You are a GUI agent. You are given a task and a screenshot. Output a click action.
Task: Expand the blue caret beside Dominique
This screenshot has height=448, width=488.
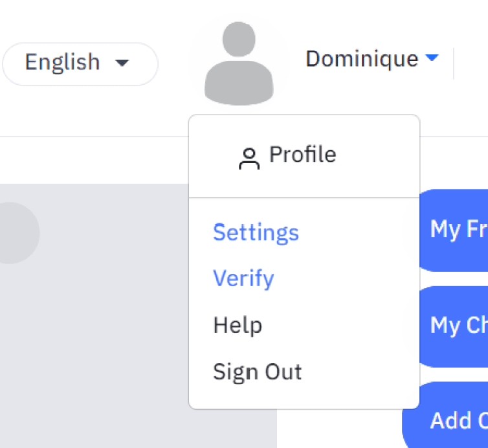(x=432, y=58)
